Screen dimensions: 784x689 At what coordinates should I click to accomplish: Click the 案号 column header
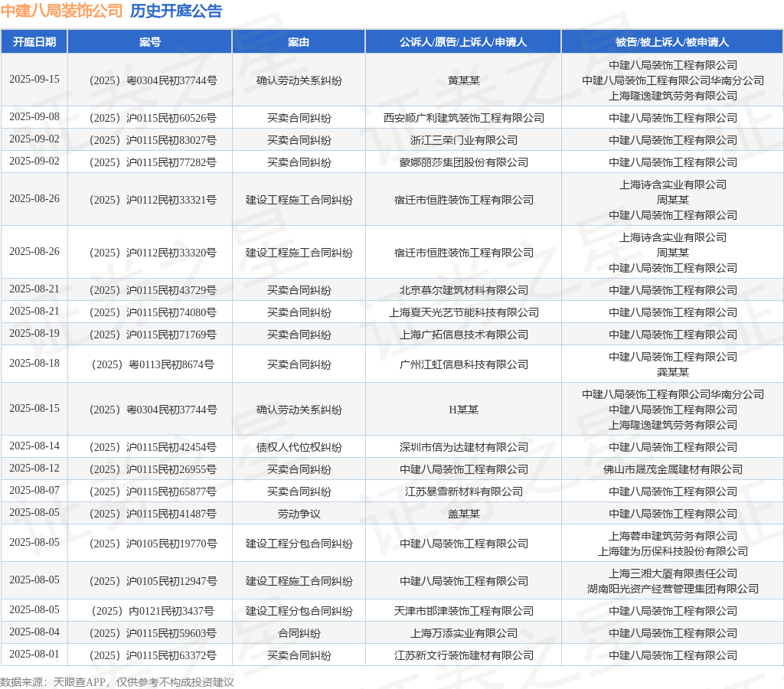[149, 42]
